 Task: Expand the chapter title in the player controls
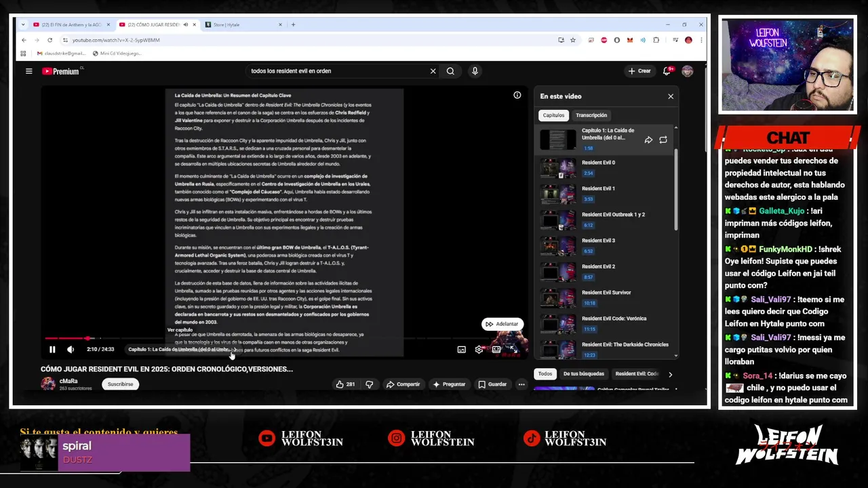click(x=182, y=350)
